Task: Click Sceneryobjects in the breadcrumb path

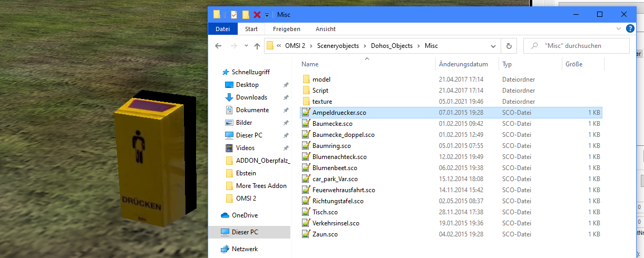Action: (338, 46)
